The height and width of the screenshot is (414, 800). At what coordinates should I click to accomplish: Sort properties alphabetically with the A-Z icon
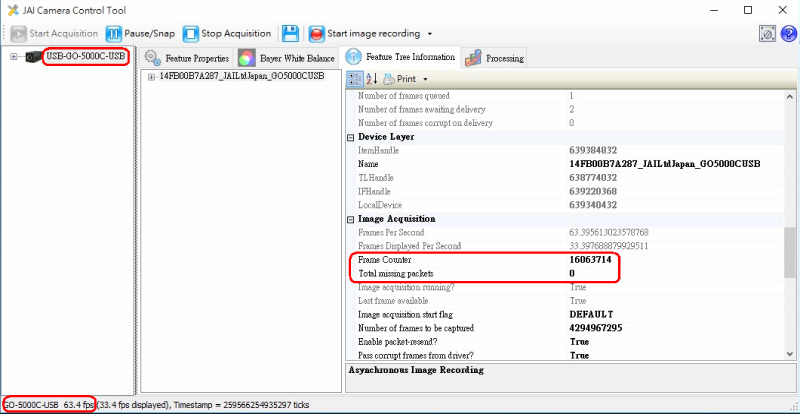371,78
